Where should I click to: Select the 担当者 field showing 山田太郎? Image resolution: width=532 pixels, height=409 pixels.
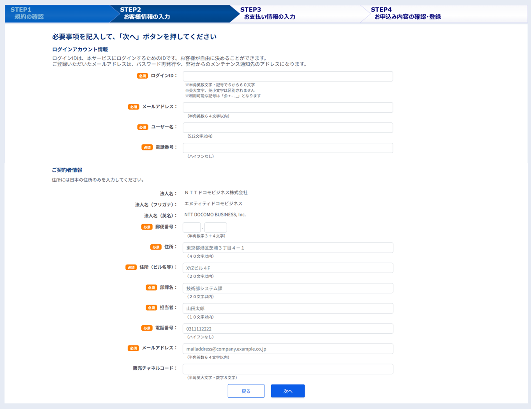click(x=287, y=308)
